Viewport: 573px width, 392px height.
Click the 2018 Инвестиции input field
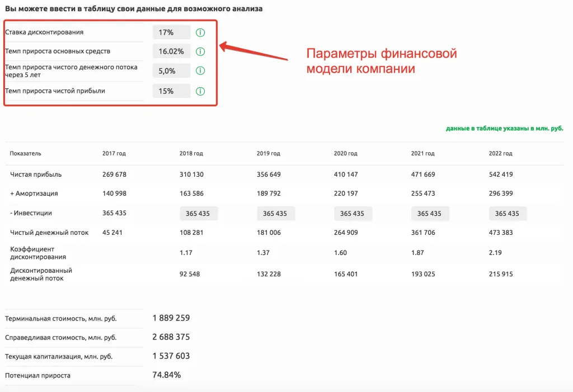pyautogui.click(x=198, y=214)
